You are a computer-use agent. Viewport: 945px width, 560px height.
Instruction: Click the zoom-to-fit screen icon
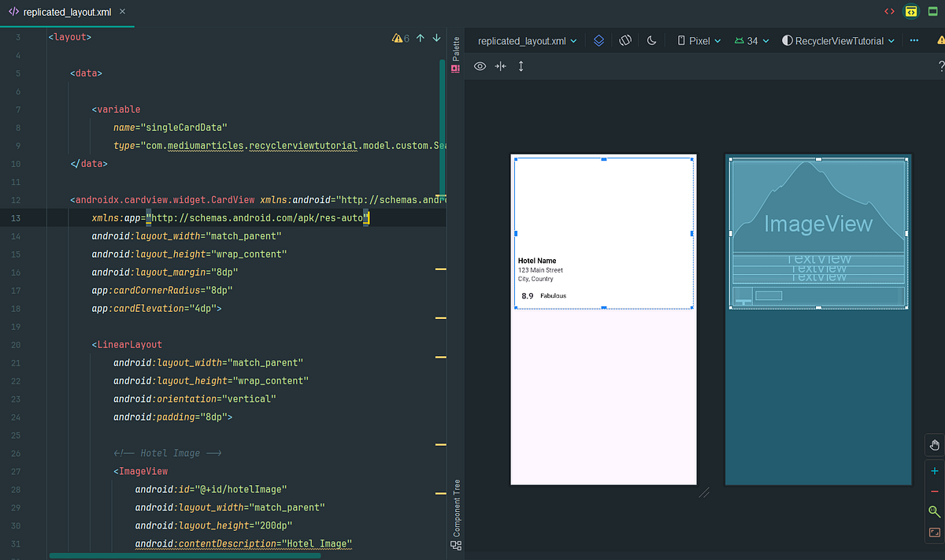click(935, 532)
